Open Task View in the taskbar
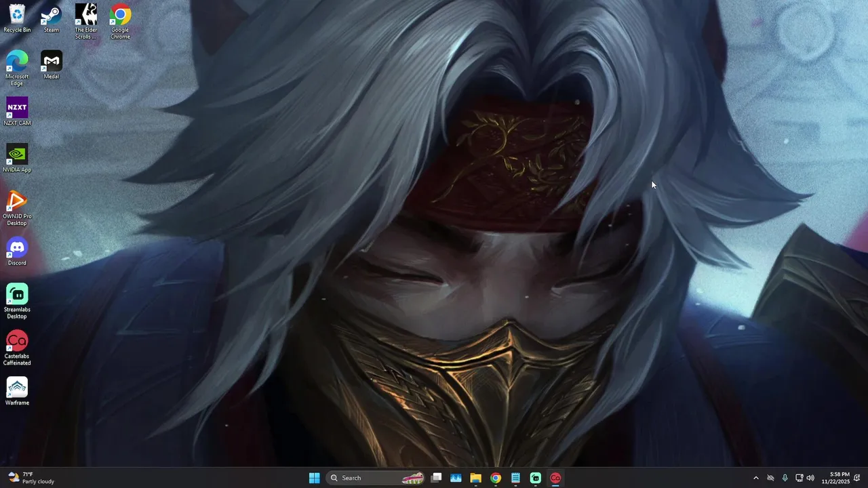Image resolution: width=868 pixels, height=488 pixels. 437,478
